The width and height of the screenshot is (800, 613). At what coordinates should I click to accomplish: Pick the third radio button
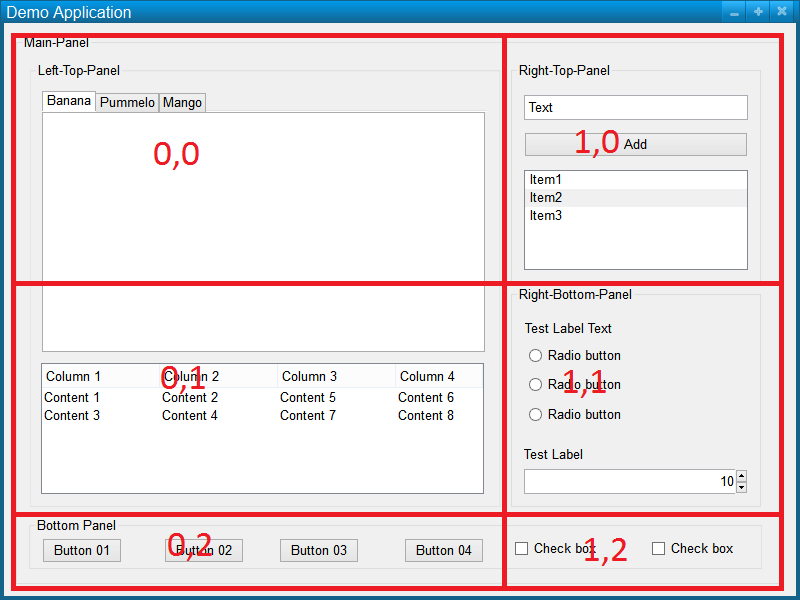point(535,414)
